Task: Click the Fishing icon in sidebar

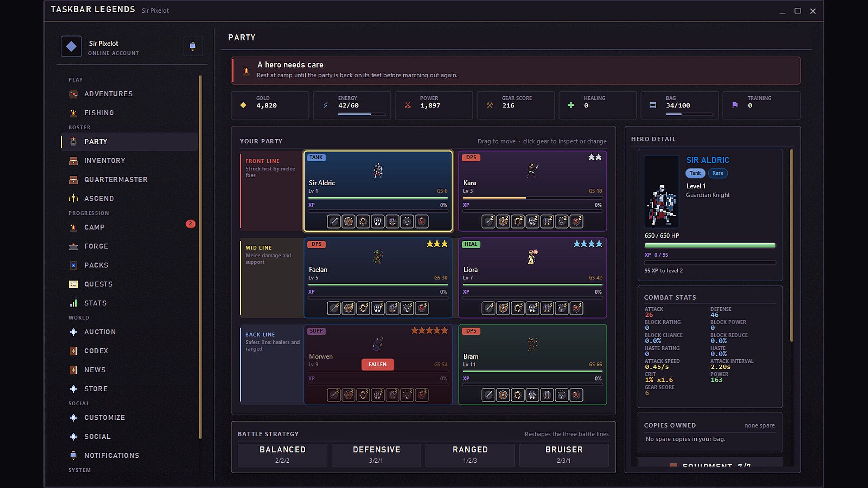Action: [73, 113]
